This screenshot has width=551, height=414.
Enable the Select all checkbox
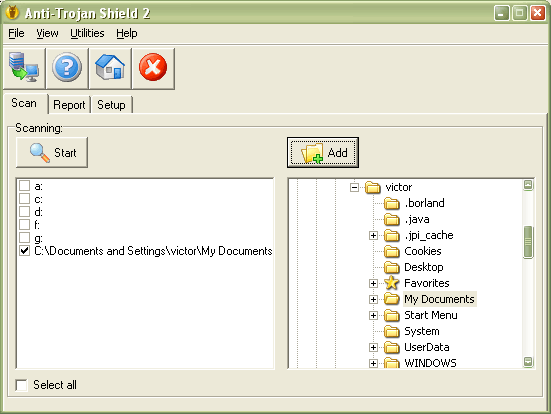click(x=21, y=385)
